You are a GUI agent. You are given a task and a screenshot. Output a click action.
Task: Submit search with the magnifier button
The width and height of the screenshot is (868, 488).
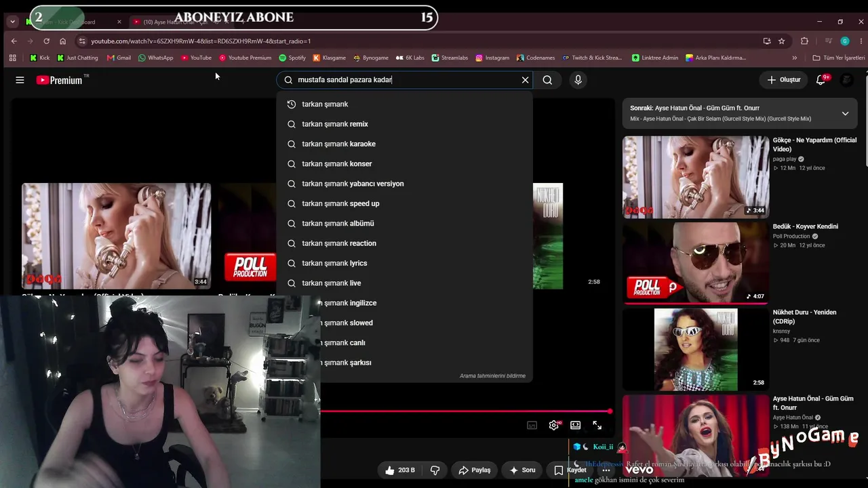click(x=547, y=80)
